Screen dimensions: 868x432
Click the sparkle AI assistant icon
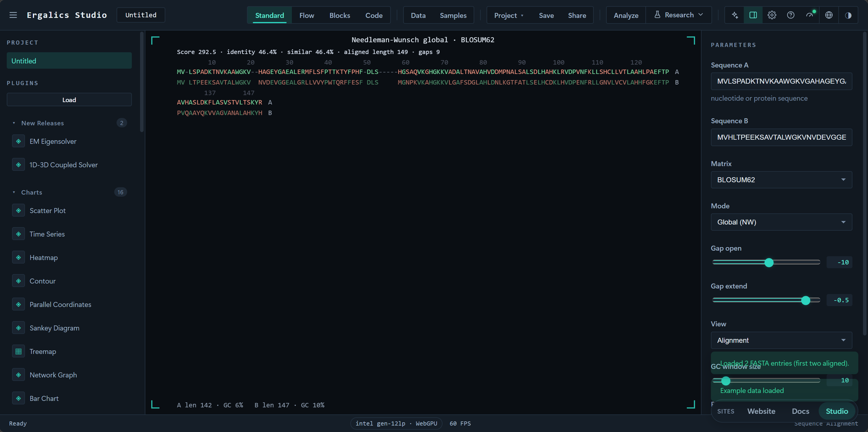[x=735, y=15]
